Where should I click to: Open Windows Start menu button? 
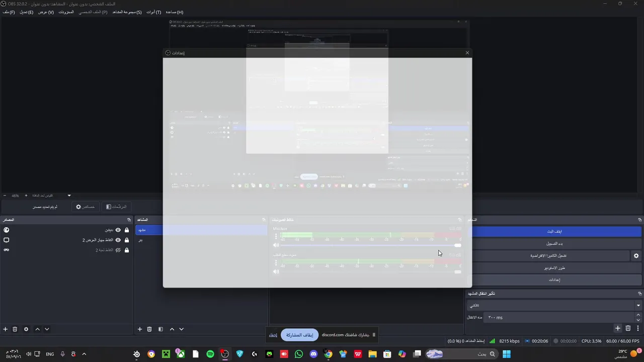pos(506,354)
